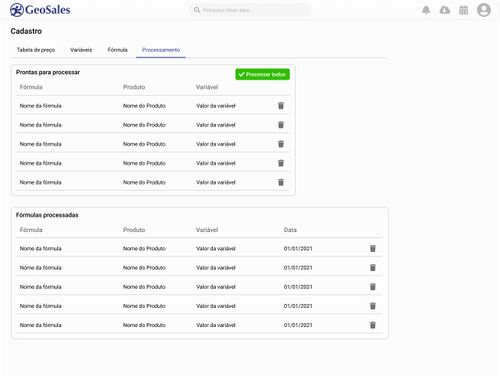Click the GeoSales logo
This screenshot has height=376, width=500.
coord(40,10)
